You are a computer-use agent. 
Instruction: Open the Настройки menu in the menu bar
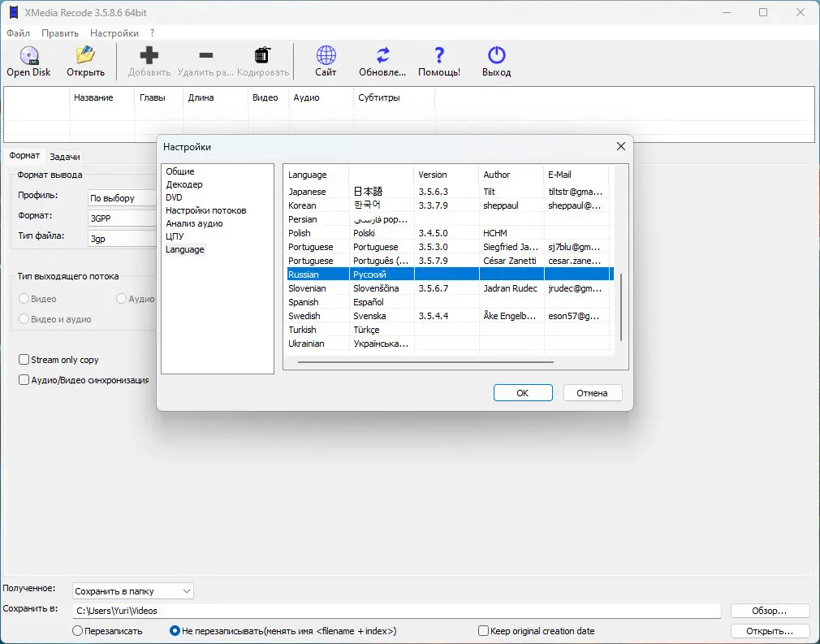click(x=114, y=33)
